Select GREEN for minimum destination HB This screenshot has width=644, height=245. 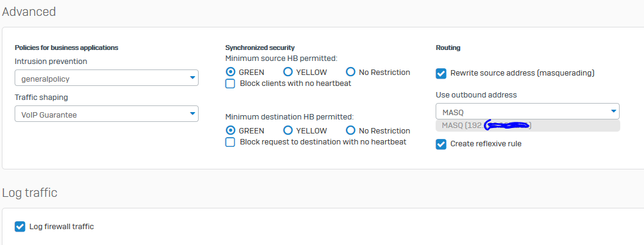230,130
